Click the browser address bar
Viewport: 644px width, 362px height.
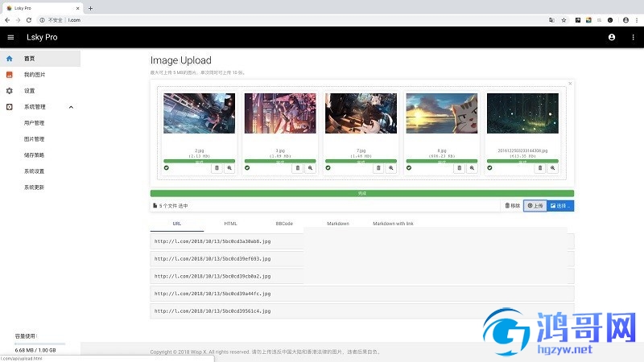tap(291, 20)
